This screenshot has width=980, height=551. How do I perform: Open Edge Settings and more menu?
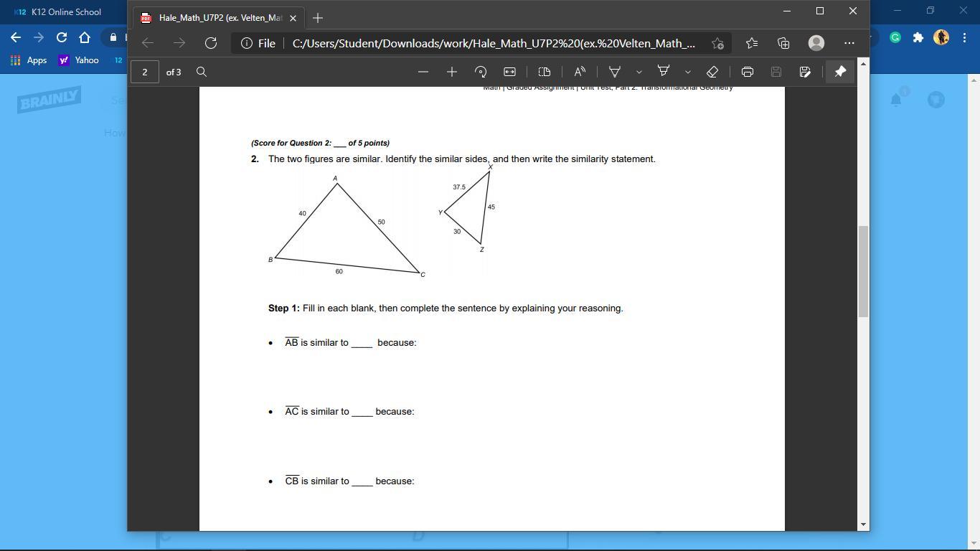(849, 43)
